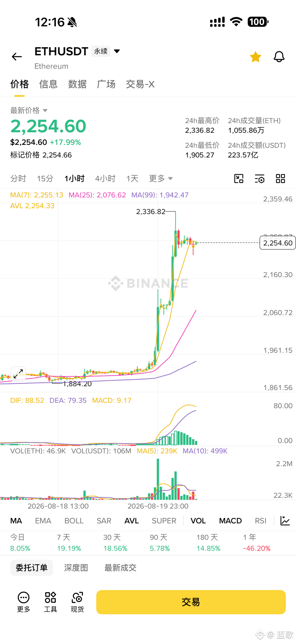Image resolution: width=296 pixels, height=644 pixels.
Task: Open the 广场 tab
Action: click(106, 84)
